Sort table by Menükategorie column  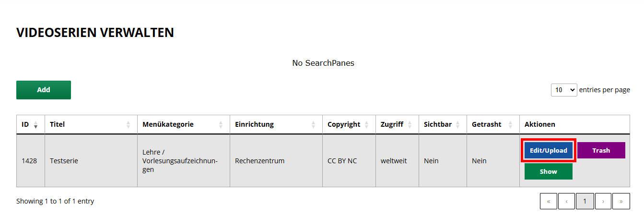183,124
